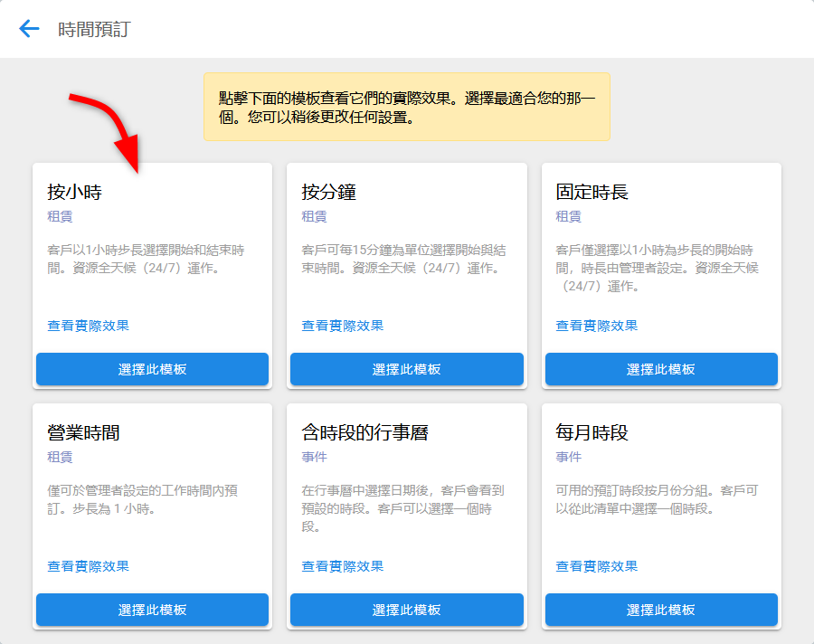View 查看實際效果 link under 營業時間
This screenshot has height=644, width=814.
[x=88, y=566]
